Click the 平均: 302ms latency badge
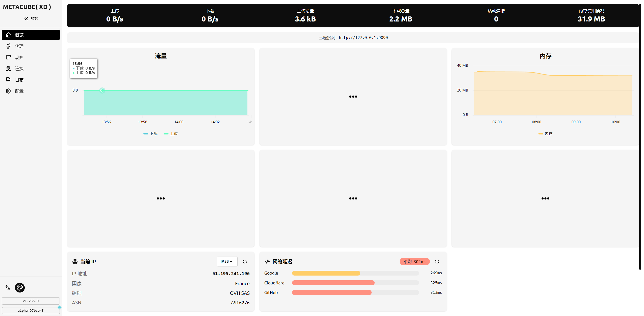Screen dimensions: 644x316 [x=414, y=261]
